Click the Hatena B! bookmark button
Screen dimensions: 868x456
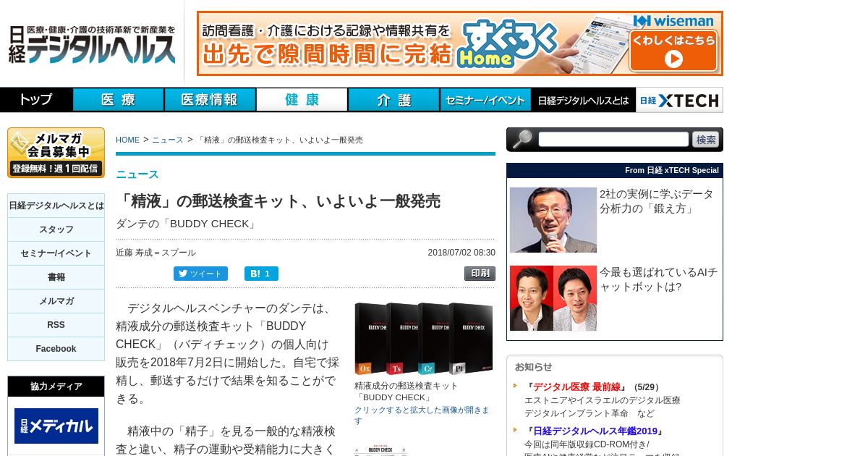click(261, 274)
